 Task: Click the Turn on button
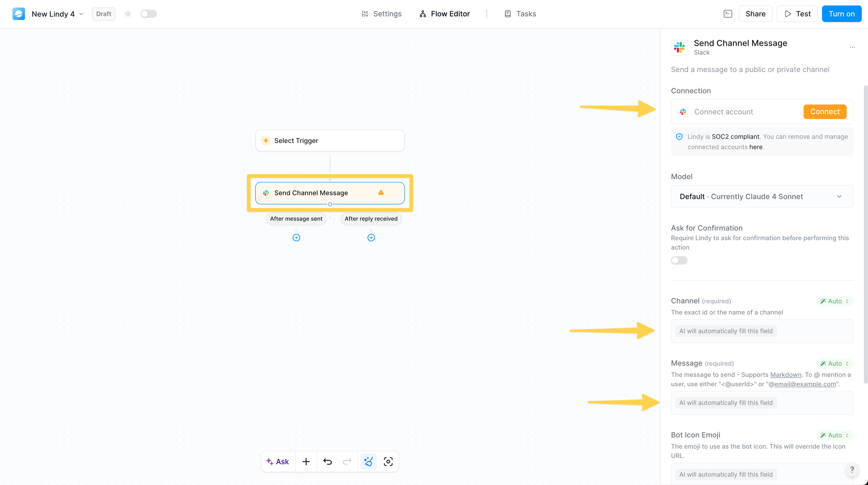pyautogui.click(x=841, y=14)
